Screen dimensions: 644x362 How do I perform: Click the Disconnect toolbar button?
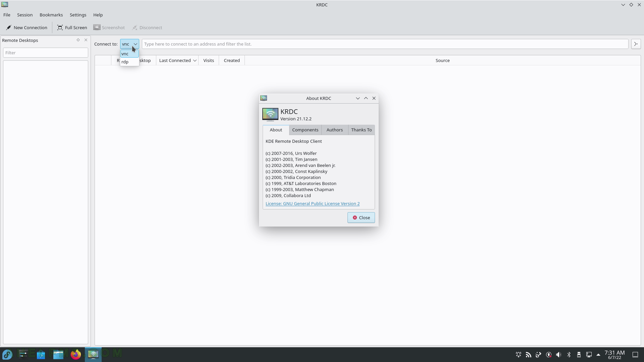pos(147,27)
